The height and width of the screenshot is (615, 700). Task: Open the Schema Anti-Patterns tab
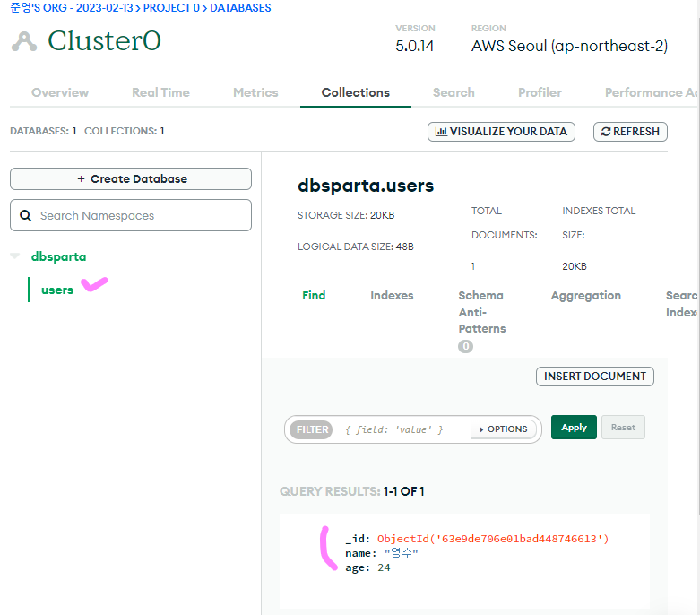pos(481,312)
